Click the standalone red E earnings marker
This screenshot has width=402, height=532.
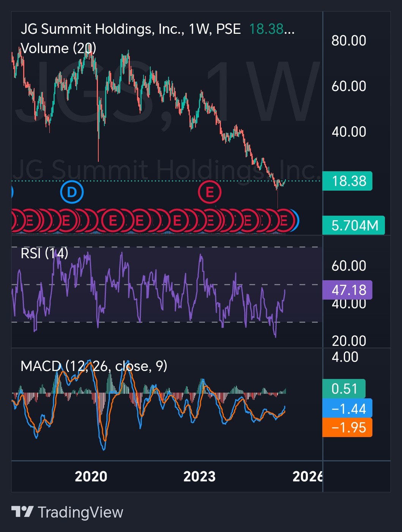210,193
